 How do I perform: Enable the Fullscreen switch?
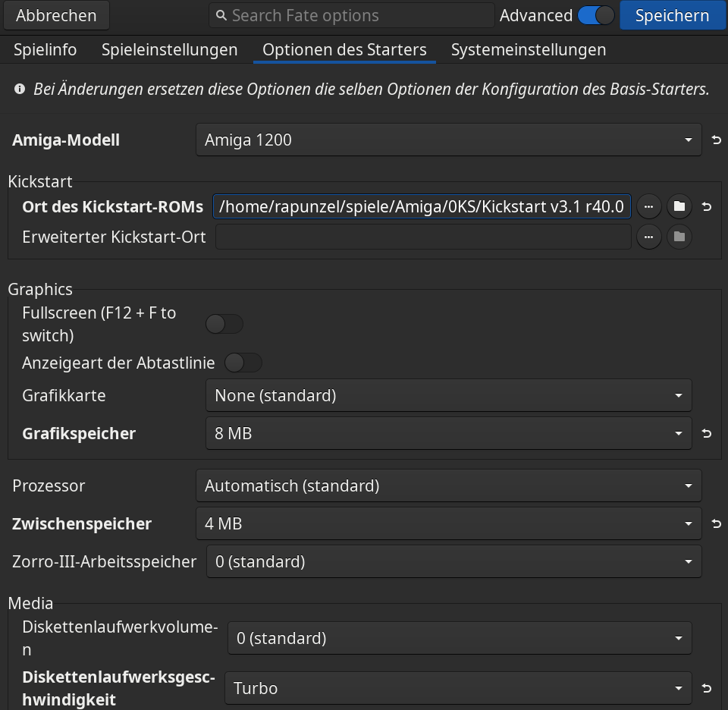coord(224,324)
